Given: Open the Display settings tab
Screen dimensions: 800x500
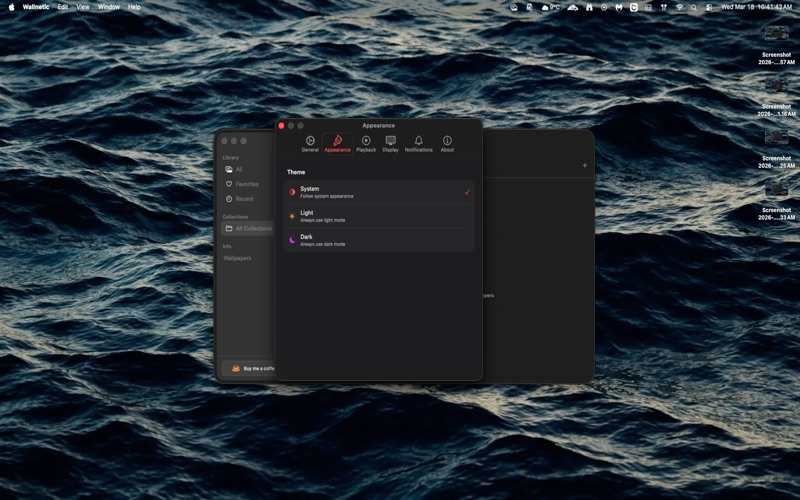Looking at the screenshot, I should tap(390, 144).
